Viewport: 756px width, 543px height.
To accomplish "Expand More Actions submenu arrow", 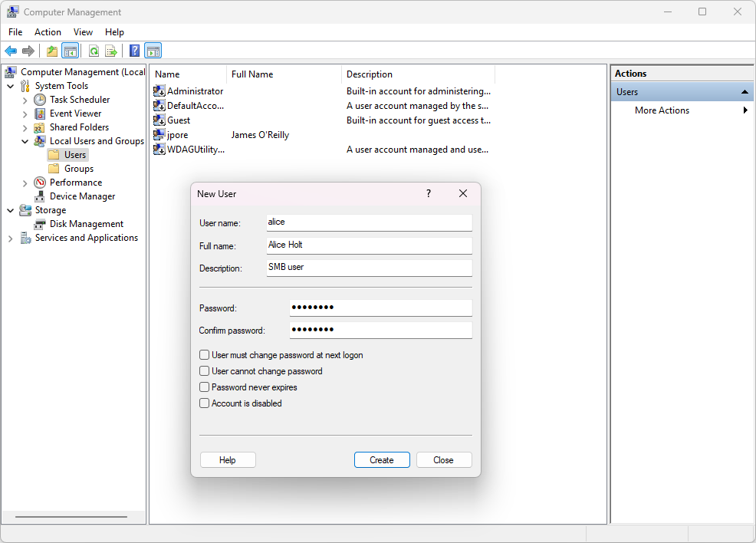I will click(745, 110).
